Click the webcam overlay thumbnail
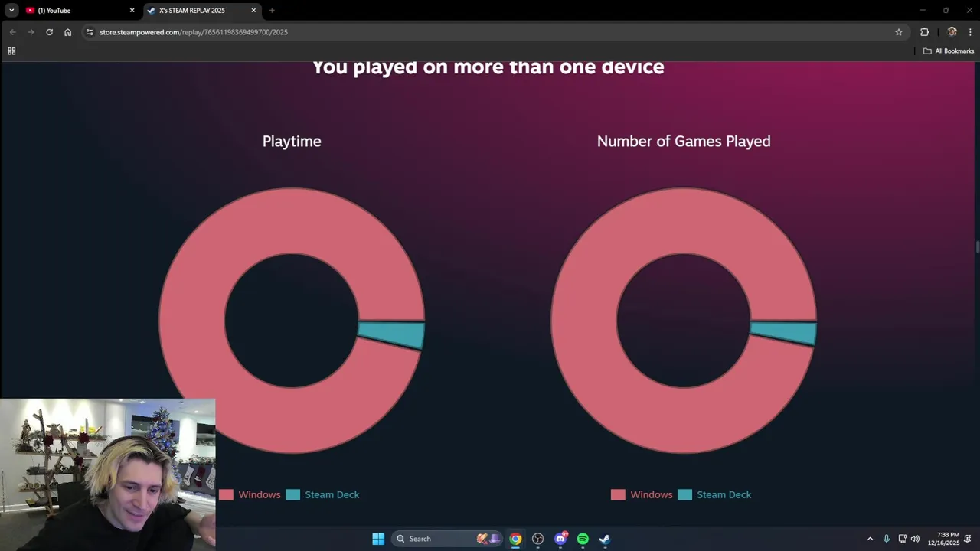This screenshot has height=551, width=980. click(108, 474)
